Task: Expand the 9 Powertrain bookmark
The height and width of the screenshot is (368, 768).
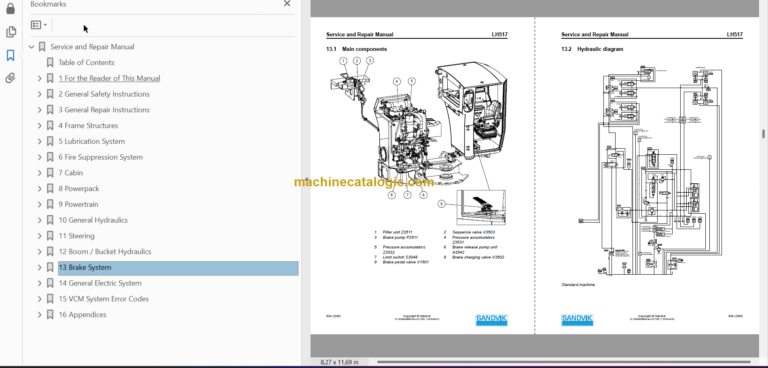Action: [x=40, y=204]
